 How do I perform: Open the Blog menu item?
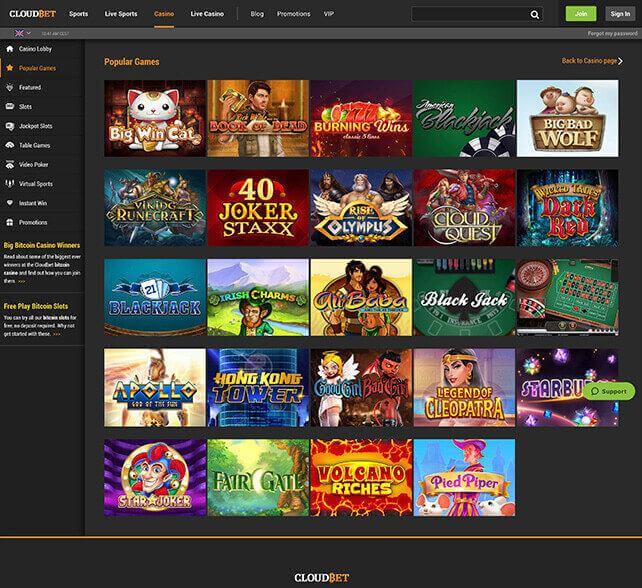(x=257, y=14)
